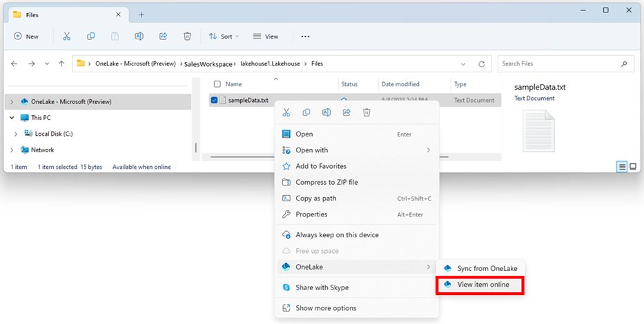
Task: Toggle the sampleData.txt row checkbox
Action: click(214, 100)
